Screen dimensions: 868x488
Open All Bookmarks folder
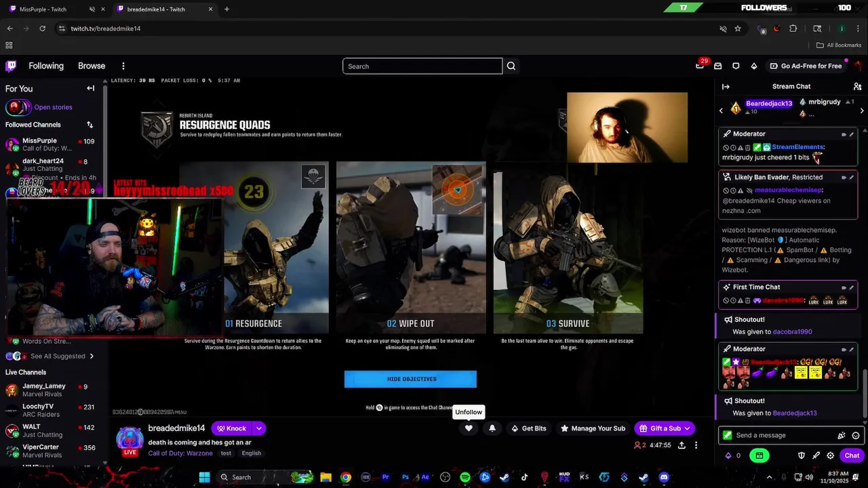pyautogui.click(x=839, y=45)
